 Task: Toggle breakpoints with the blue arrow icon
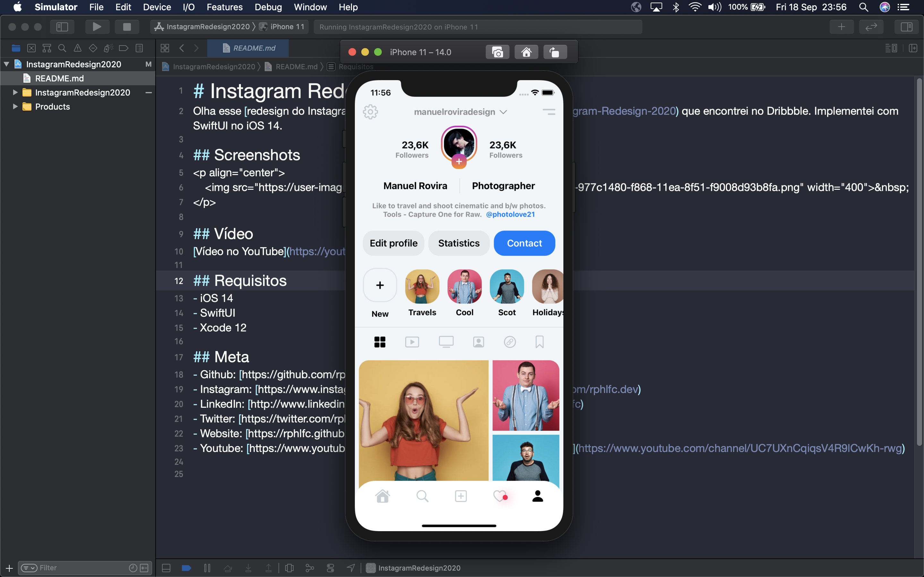186,568
